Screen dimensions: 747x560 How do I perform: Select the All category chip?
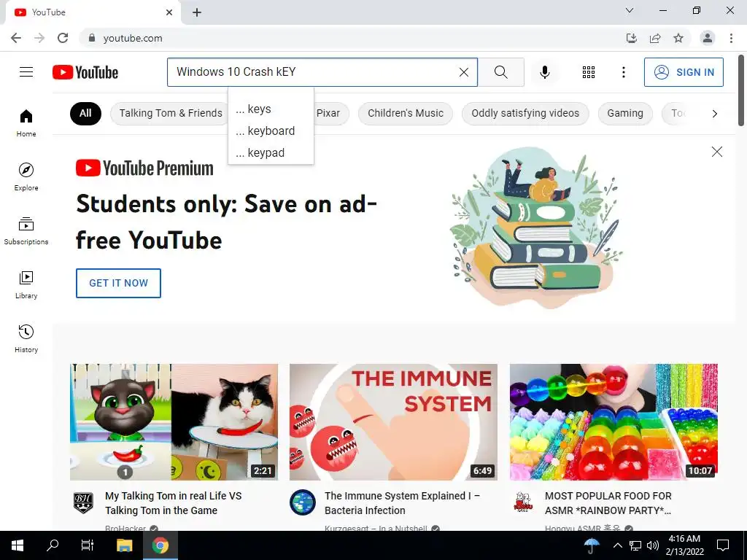86,113
